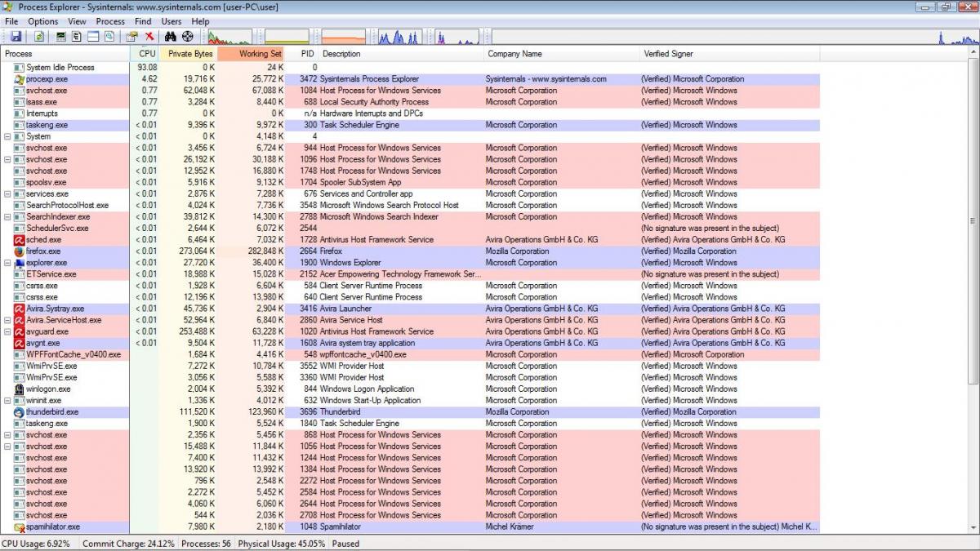Select the ETService.exe process
This screenshot has height=551, width=980.
[51, 274]
